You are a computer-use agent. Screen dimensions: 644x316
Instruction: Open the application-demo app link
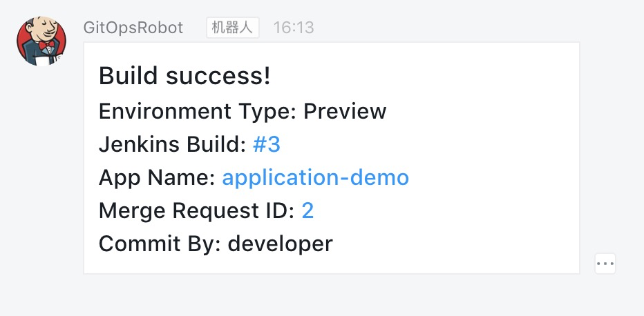click(x=315, y=177)
